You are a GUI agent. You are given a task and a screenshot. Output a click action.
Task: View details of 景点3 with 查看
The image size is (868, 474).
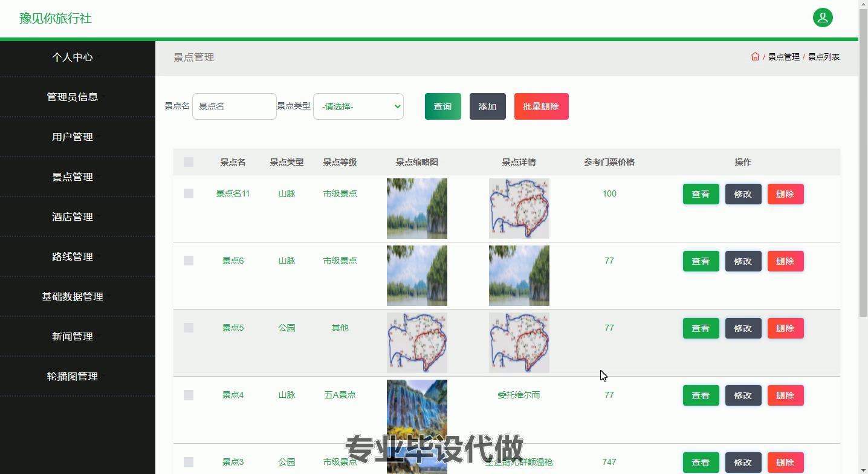[x=701, y=463]
